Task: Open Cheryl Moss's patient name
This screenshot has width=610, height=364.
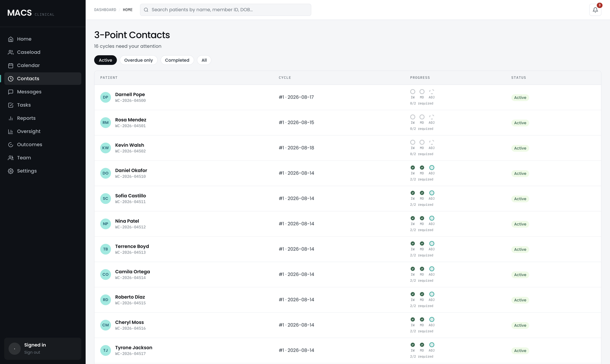Action: pos(130,322)
